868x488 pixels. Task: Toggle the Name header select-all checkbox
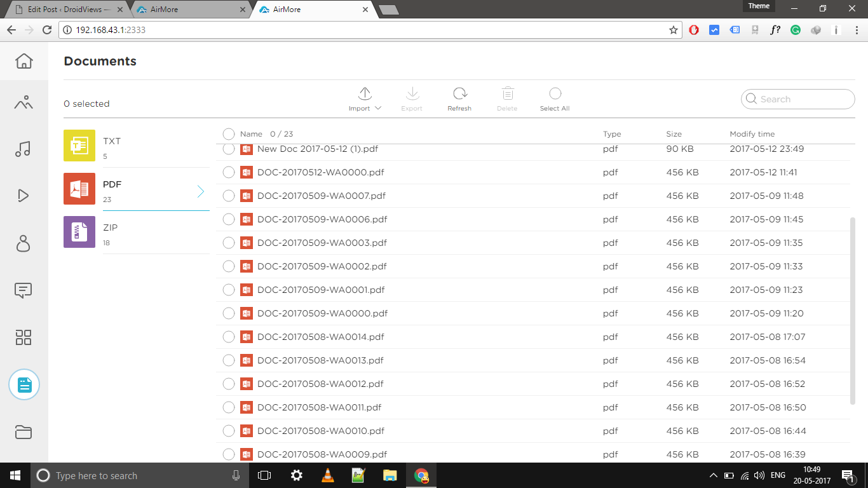click(229, 134)
